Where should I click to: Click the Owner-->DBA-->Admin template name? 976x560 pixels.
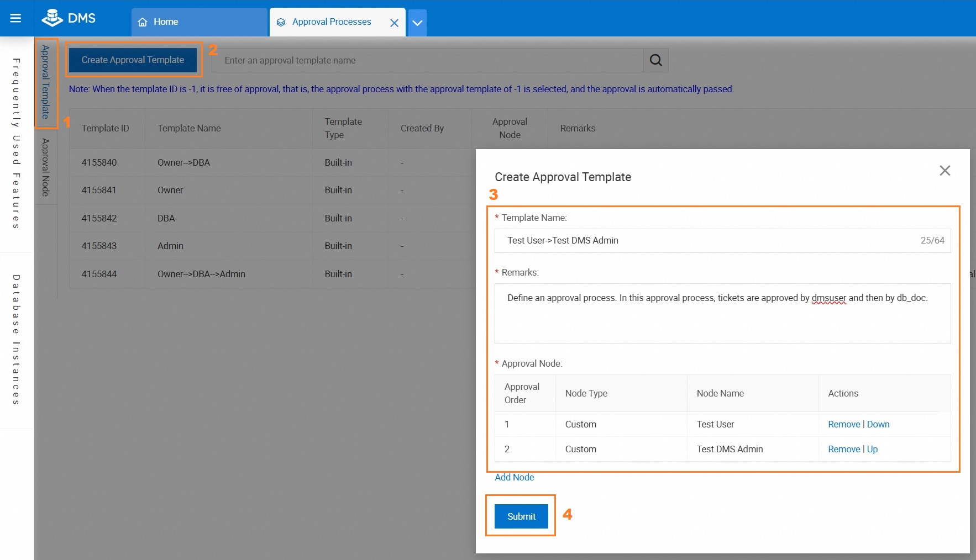tap(201, 274)
